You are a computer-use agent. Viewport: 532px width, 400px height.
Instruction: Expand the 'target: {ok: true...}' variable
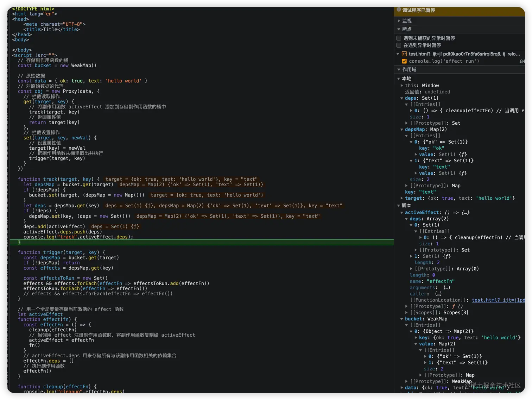[x=402, y=198]
